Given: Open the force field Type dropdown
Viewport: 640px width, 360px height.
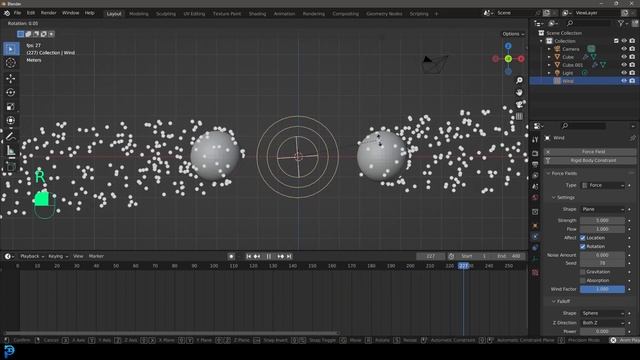Looking at the screenshot, I should click(602, 185).
